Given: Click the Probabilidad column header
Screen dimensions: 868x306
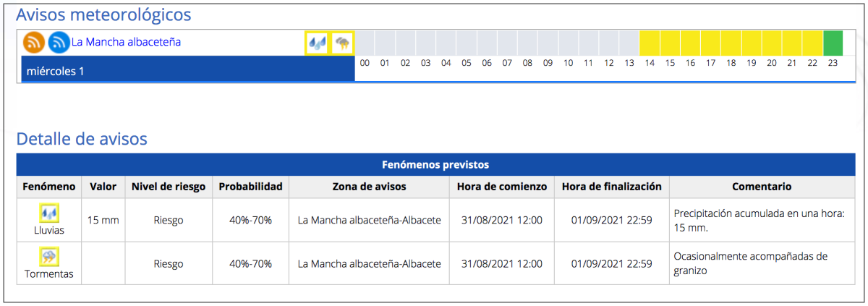Looking at the screenshot, I should 250,187.
